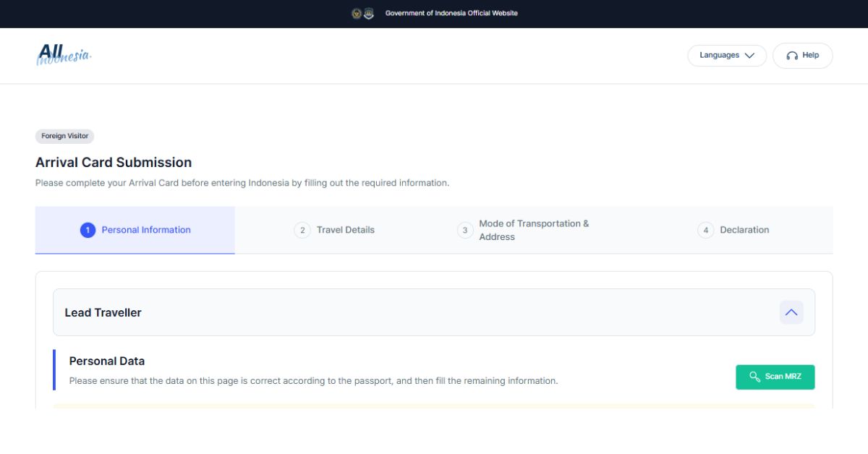Open the Languages dropdown
The image size is (868, 454).
[727, 56]
